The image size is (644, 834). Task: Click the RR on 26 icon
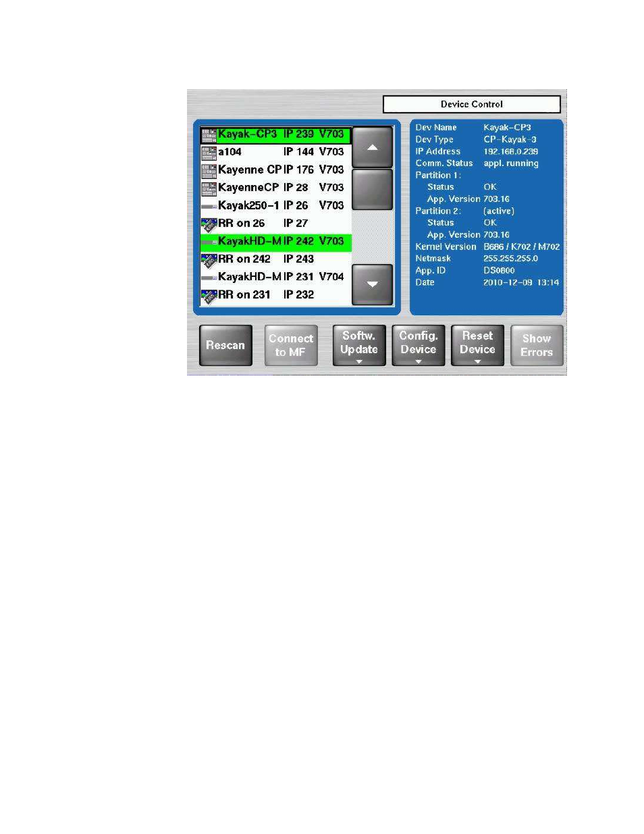209,224
